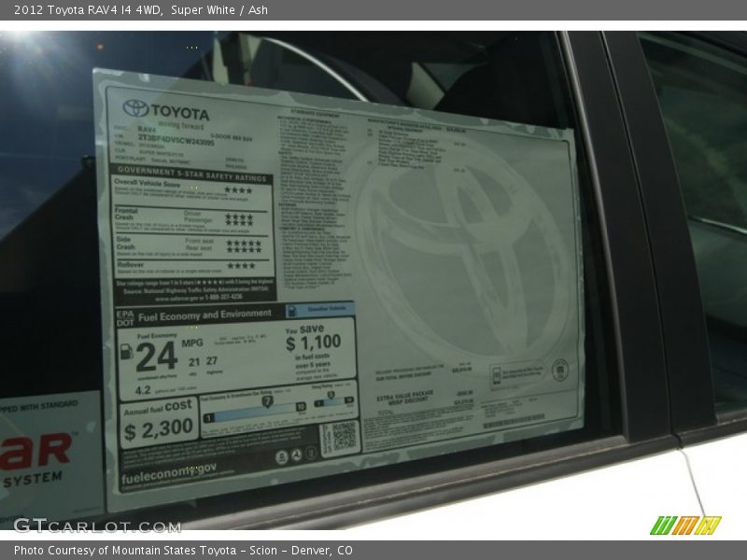This screenshot has height=560, width=747.
Task: Click the Rollover star rating
Action: [x=240, y=266]
